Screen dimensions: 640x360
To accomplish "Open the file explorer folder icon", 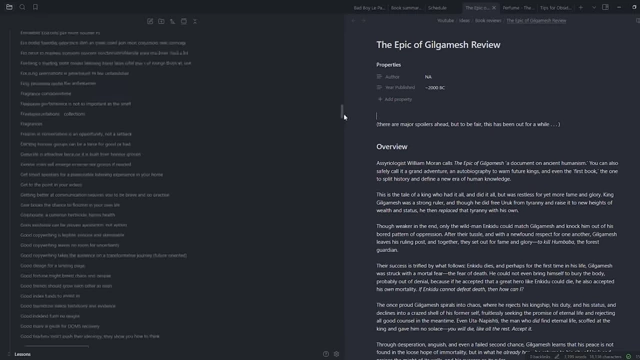I will click(x=9, y=7).
